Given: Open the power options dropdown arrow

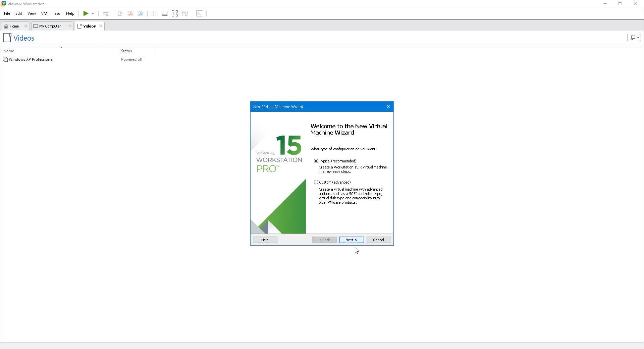Looking at the screenshot, I should point(93,13).
